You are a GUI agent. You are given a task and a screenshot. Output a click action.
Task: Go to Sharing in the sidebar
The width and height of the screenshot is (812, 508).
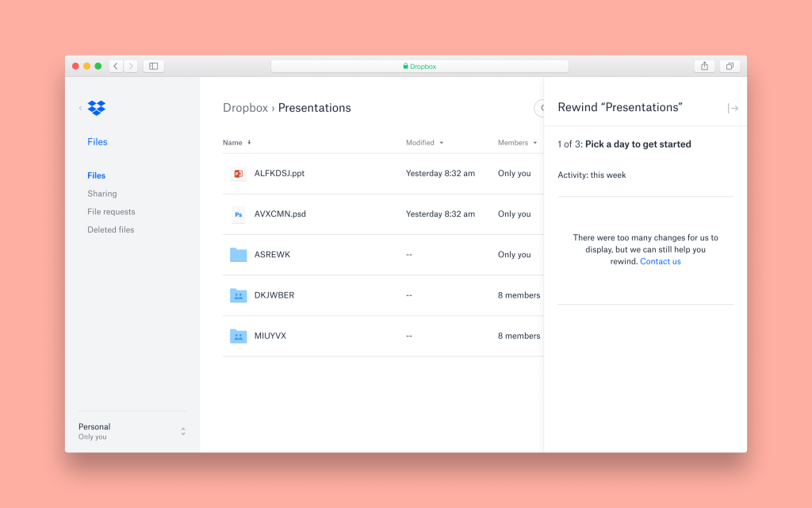click(101, 194)
